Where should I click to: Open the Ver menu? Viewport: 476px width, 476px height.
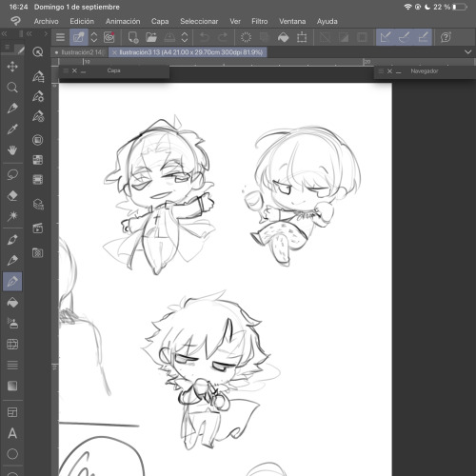[x=235, y=21]
